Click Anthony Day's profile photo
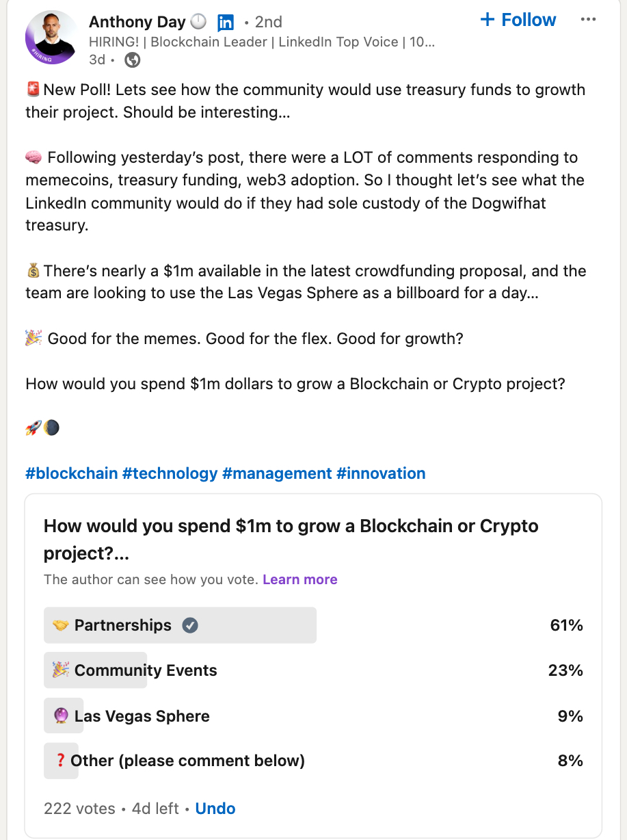The height and width of the screenshot is (840, 627). click(51, 38)
